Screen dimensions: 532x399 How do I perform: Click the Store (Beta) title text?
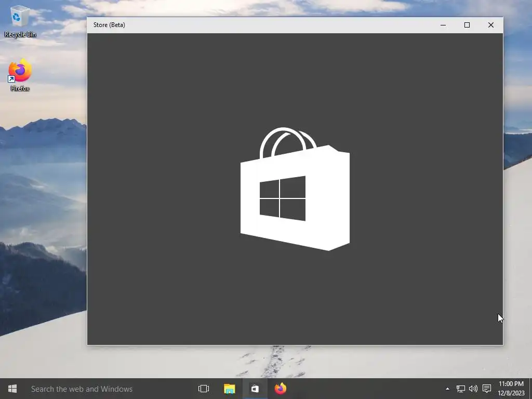[109, 25]
